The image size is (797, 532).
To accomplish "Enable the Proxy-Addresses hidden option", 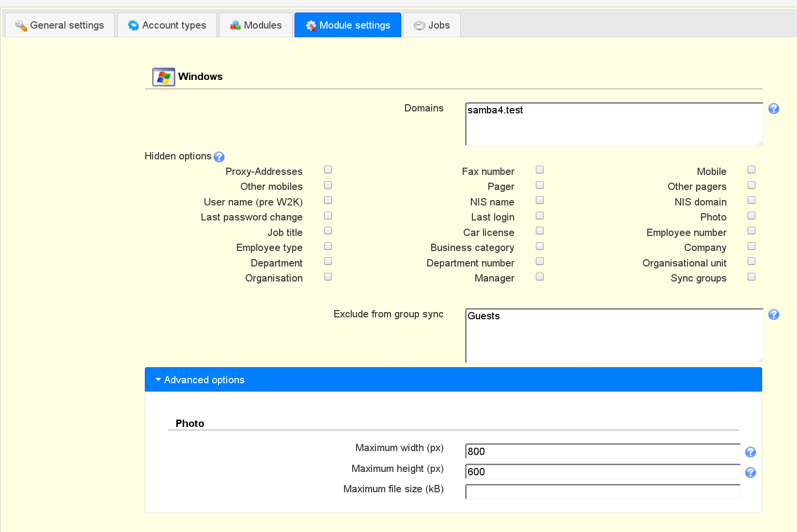I will 328,170.
